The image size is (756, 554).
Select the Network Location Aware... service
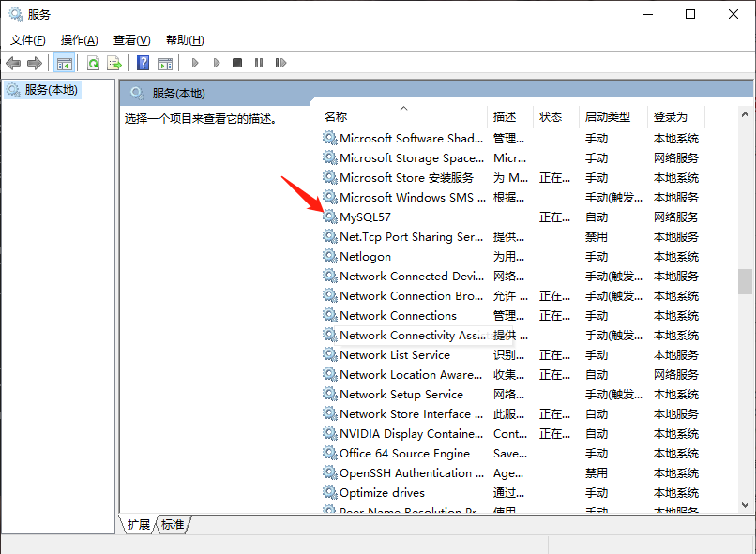click(x=411, y=374)
